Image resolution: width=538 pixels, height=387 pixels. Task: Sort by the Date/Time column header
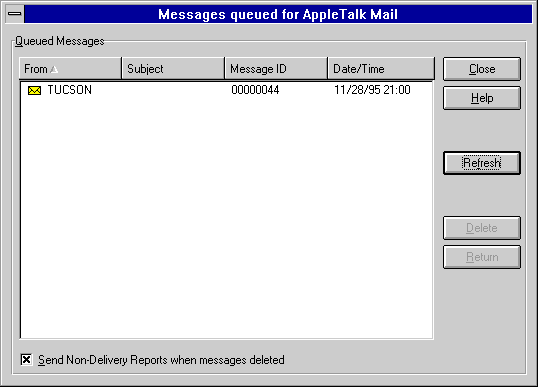(381, 69)
